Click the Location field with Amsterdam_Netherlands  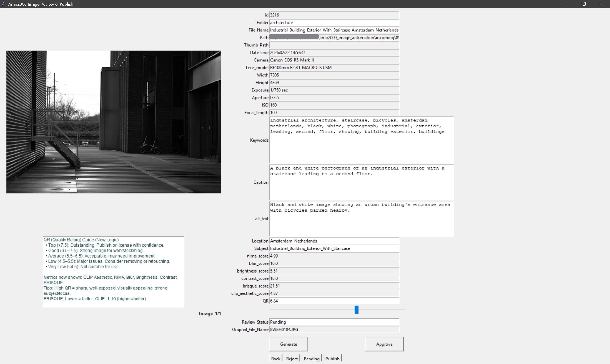click(334, 241)
